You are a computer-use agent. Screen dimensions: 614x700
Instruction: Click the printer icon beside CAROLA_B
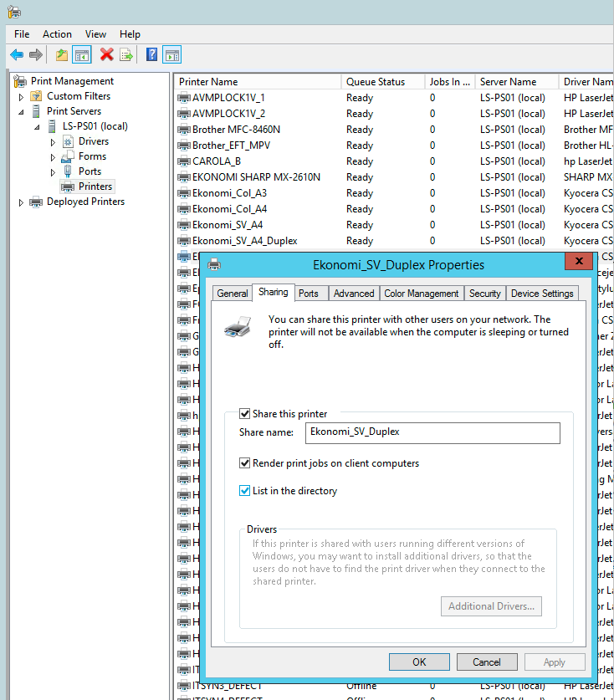(184, 161)
